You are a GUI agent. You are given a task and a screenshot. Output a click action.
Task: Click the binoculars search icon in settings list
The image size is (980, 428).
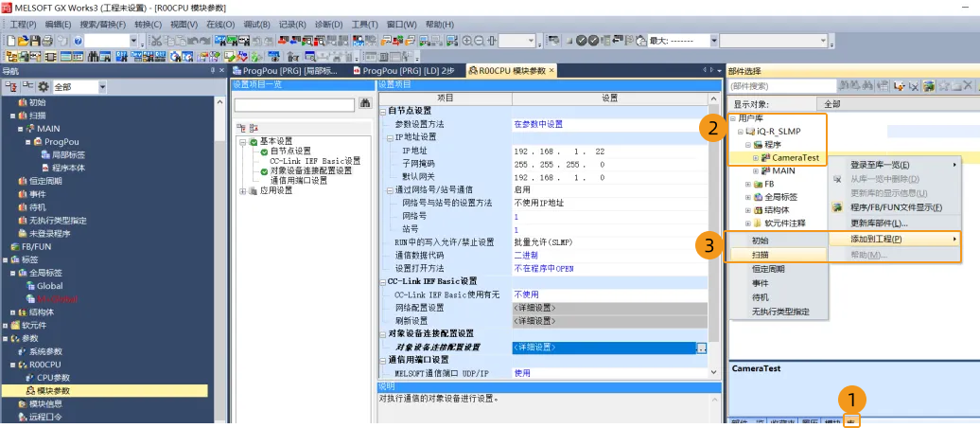click(366, 104)
